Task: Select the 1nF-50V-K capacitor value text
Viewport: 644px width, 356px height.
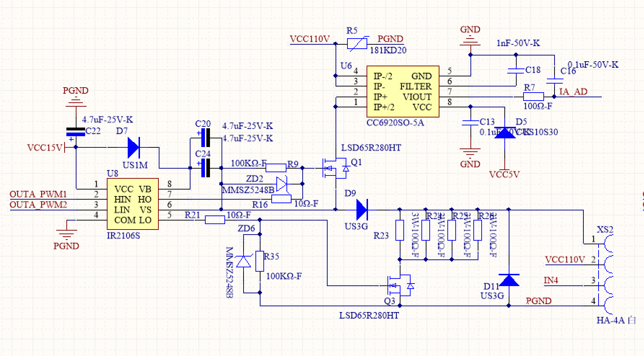Action: coord(518,43)
